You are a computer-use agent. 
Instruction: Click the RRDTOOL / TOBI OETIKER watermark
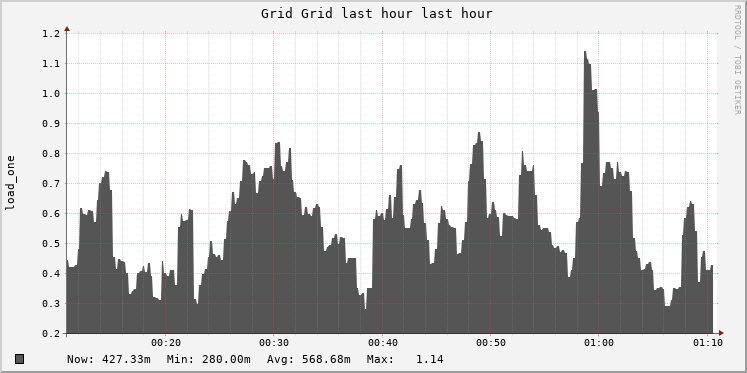(x=737, y=60)
